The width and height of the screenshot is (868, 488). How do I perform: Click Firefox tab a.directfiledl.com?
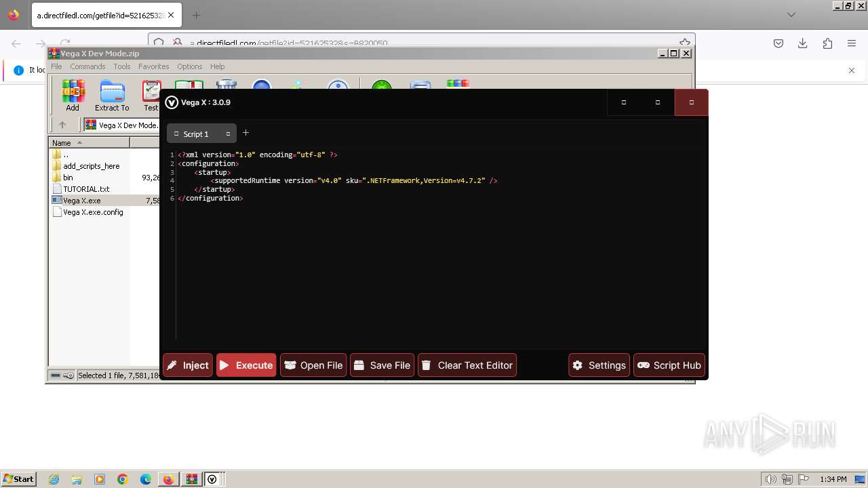point(100,15)
